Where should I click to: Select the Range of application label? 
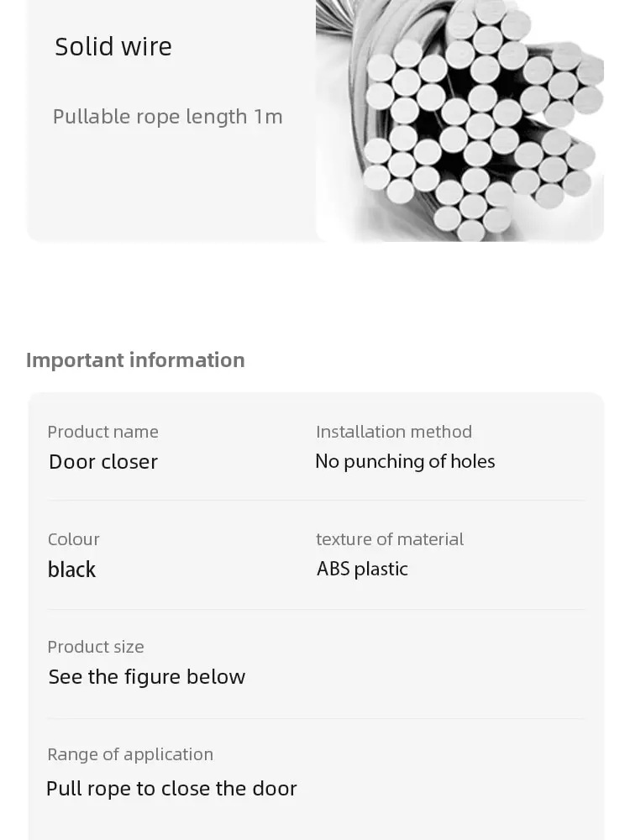[130, 755]
